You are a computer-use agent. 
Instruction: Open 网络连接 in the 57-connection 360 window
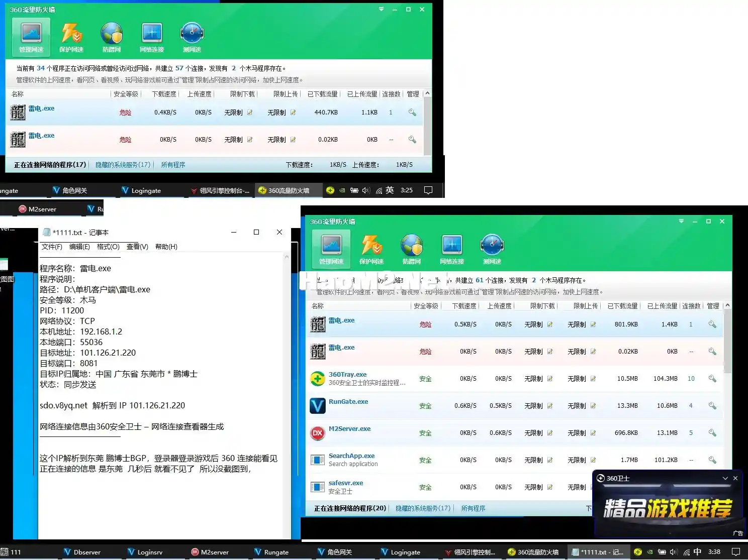coord(152,37)
